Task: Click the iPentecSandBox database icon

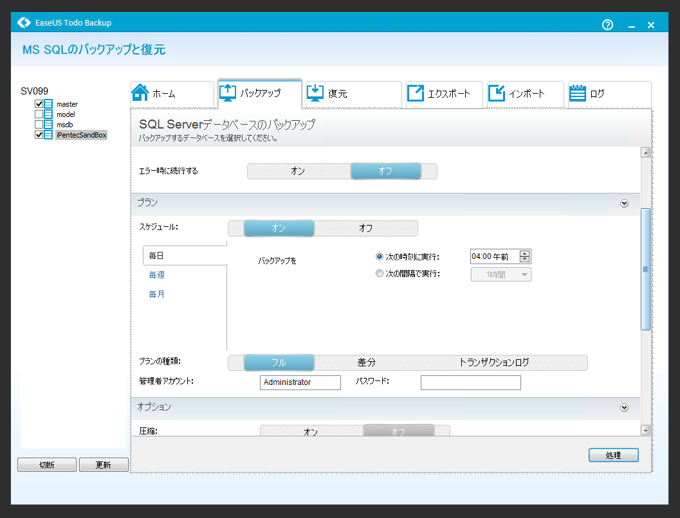Action: tap(49, 135)
